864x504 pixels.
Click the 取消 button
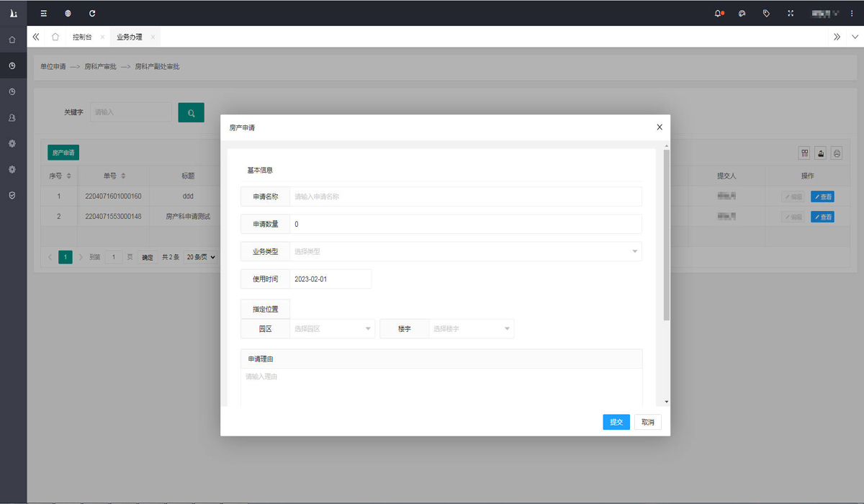pos(647,422)
